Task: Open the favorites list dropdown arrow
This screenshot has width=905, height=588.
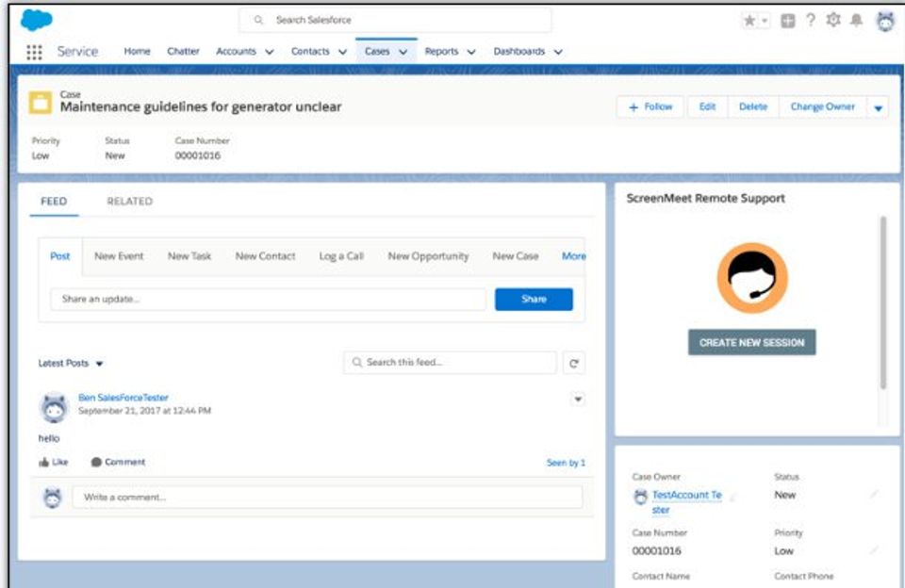Action: 765,21
